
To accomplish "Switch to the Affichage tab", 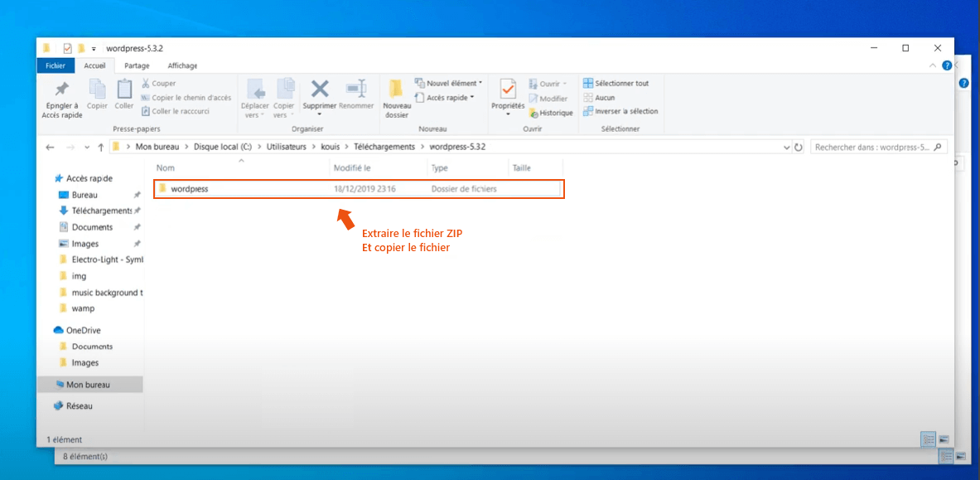I will tap(182, 65).
